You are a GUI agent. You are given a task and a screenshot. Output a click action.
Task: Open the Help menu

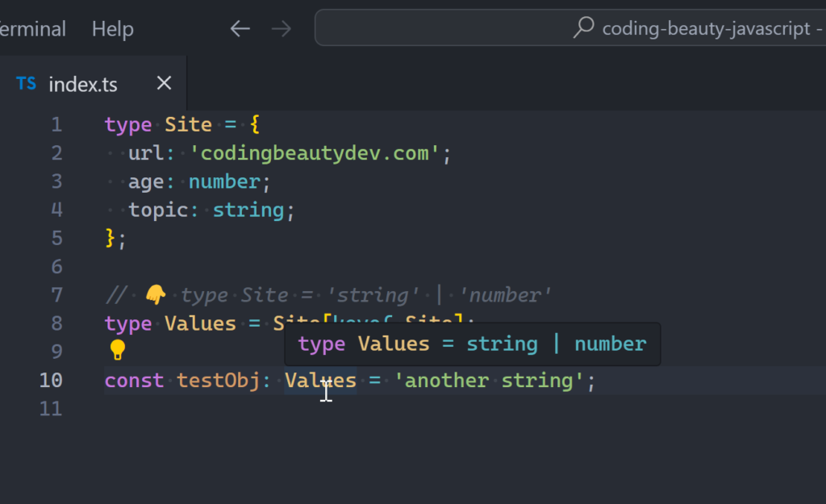[x=113, y=29]
